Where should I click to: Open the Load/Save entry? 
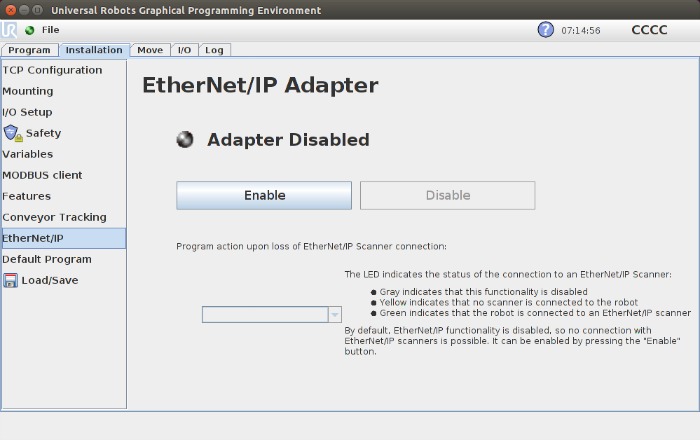(x=63, y=280)
